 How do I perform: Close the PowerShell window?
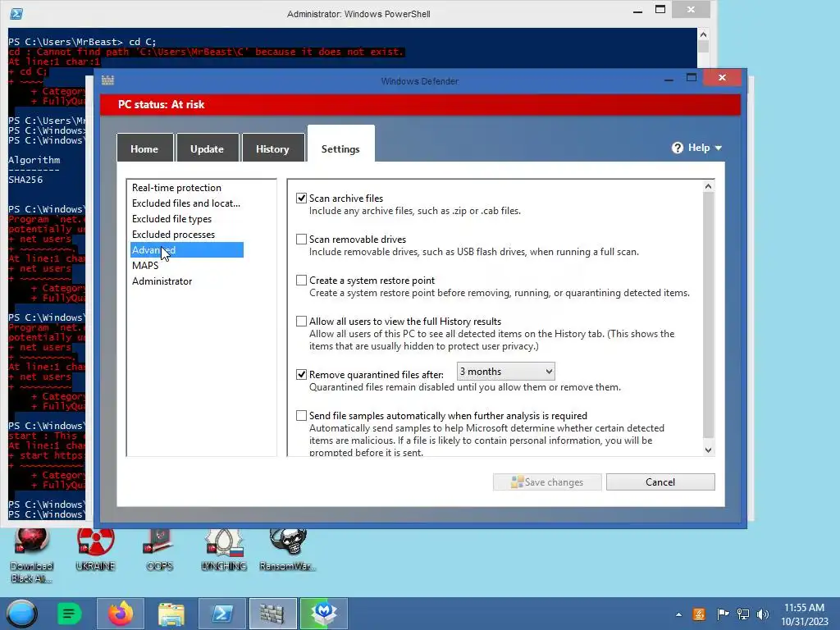click(x=691, y=10)
